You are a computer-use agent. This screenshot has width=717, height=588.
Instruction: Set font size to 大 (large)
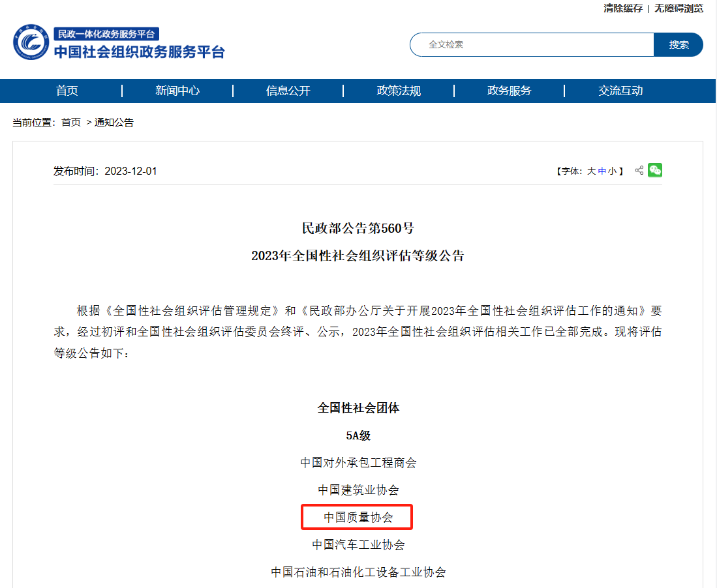pyautogui.click(x=591, y=171)
